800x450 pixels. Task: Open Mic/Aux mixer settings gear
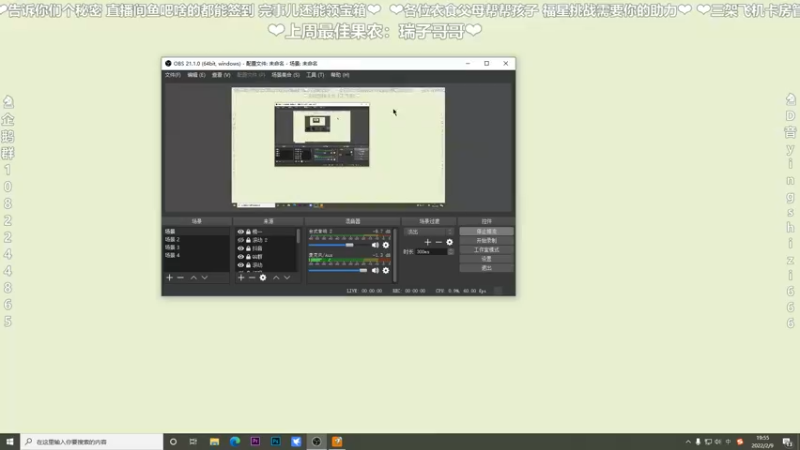pos(386,270)
